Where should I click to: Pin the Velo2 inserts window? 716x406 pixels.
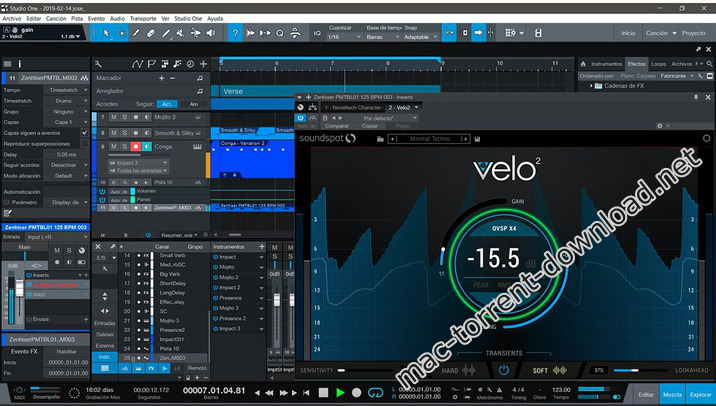(696, 97)
